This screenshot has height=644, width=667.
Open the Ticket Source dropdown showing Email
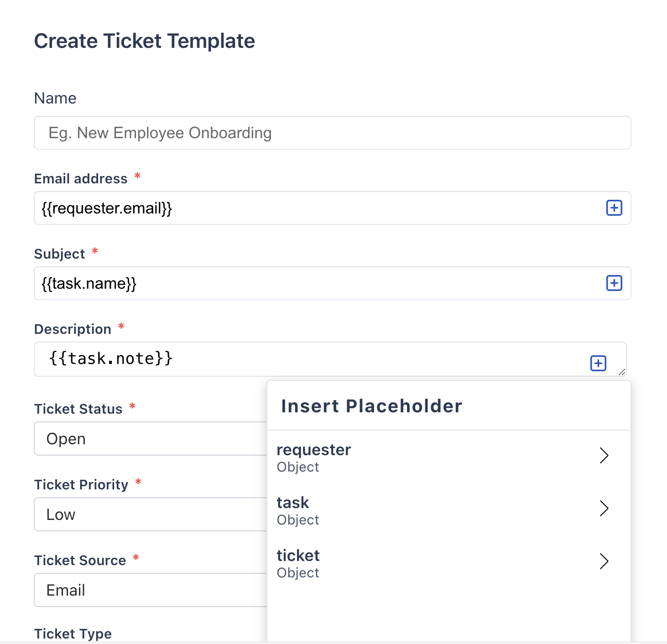[x=151, y=590]
